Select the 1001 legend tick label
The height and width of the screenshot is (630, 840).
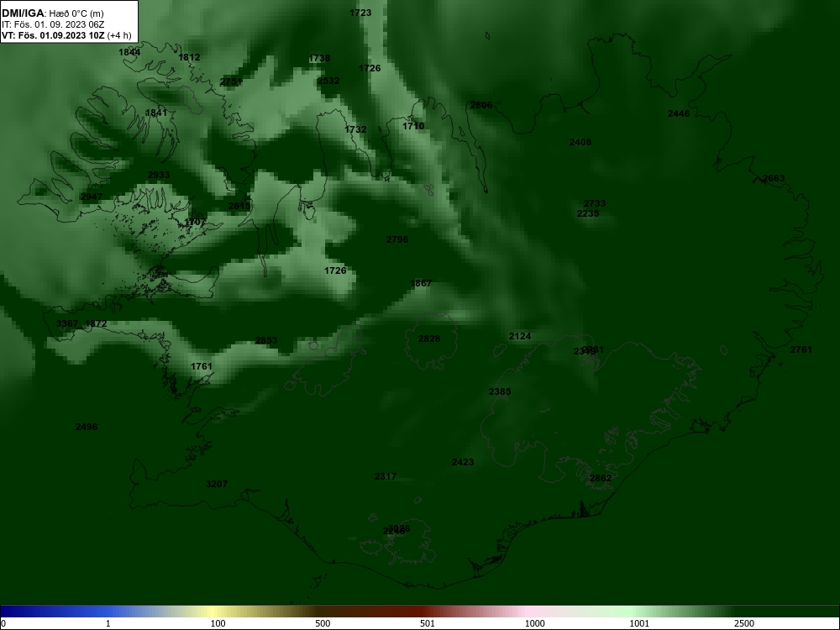[x=639, y=623]
